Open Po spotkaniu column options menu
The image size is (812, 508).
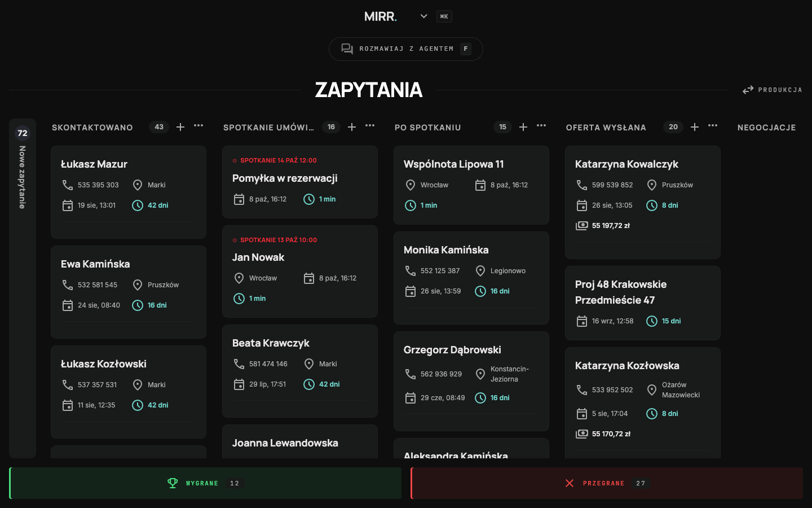[541, 126]
